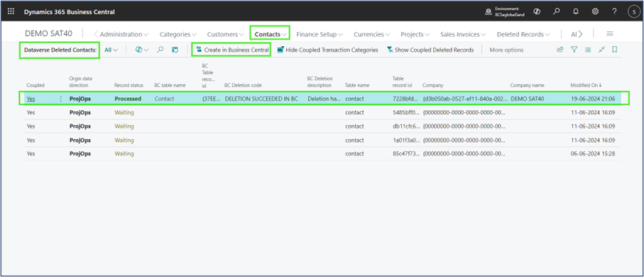Bookmark this page
The width and height of the screenshot is (644, 277).
point(615,50)
